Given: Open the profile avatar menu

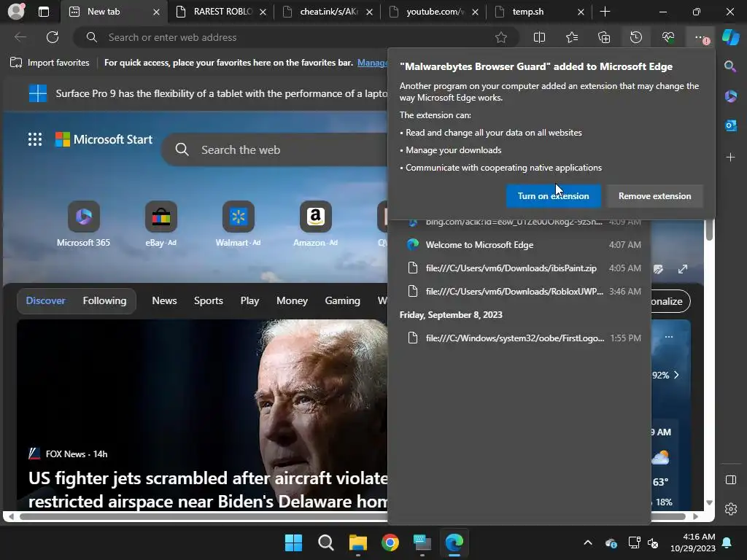Looking at the screenshot, I should coord(16,12).
